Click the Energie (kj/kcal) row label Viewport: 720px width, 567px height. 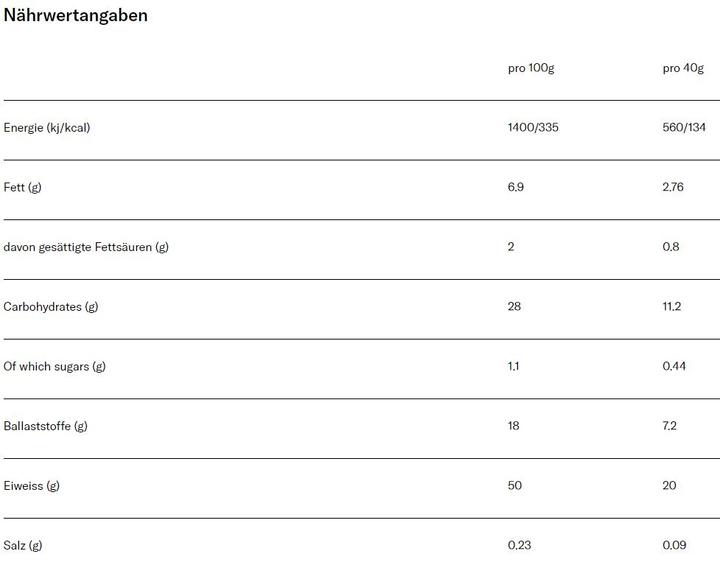pyautogui.click(x=46, y=128)
